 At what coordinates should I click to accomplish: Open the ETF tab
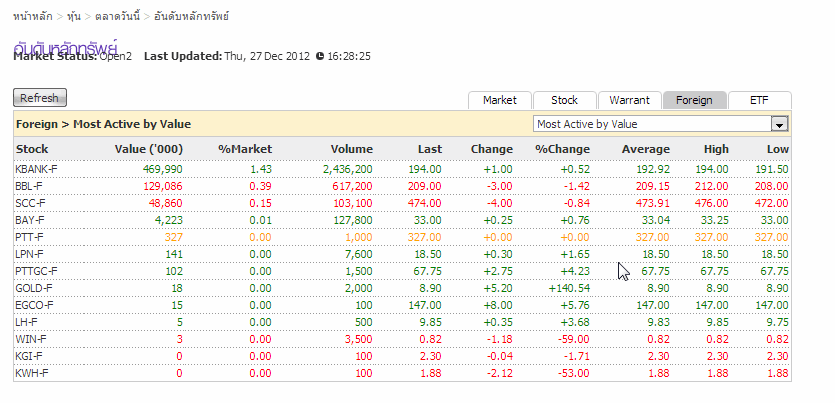coord(759,100)
